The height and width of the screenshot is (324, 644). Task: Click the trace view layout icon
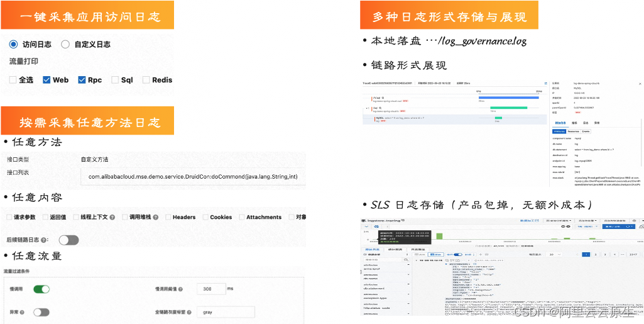coord(546,83)
